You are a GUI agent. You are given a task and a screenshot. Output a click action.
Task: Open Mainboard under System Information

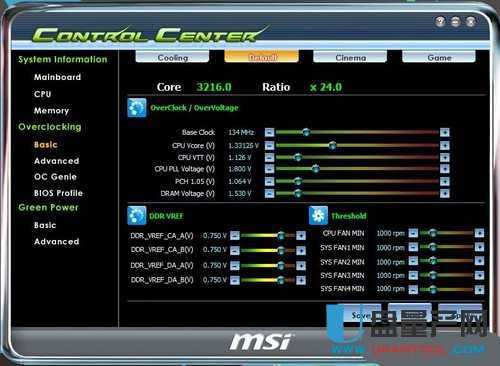(x=57, y=77)
